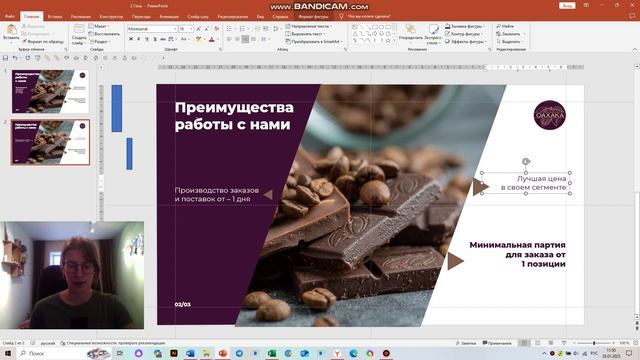This screenshot has height=360, width=640.
Task: Increase font size with larger A icon
Action: click(198, 29)
